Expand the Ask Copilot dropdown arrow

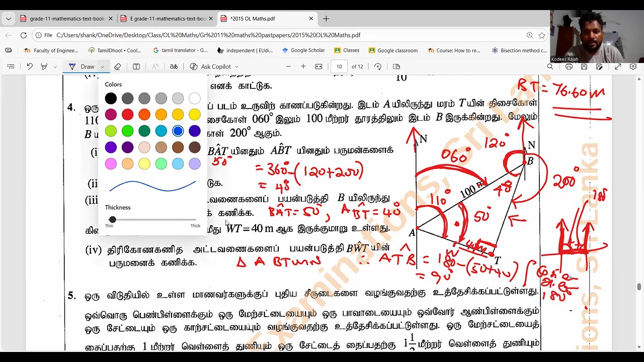click(236, 66)
